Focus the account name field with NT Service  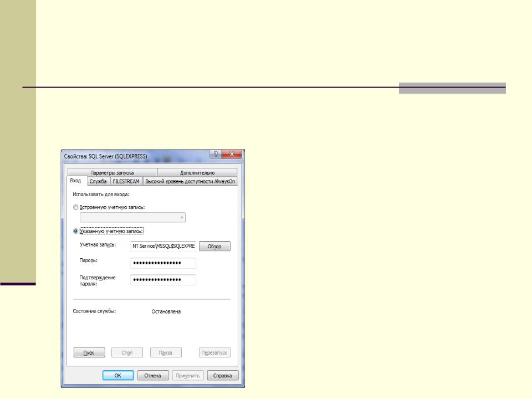163,246
